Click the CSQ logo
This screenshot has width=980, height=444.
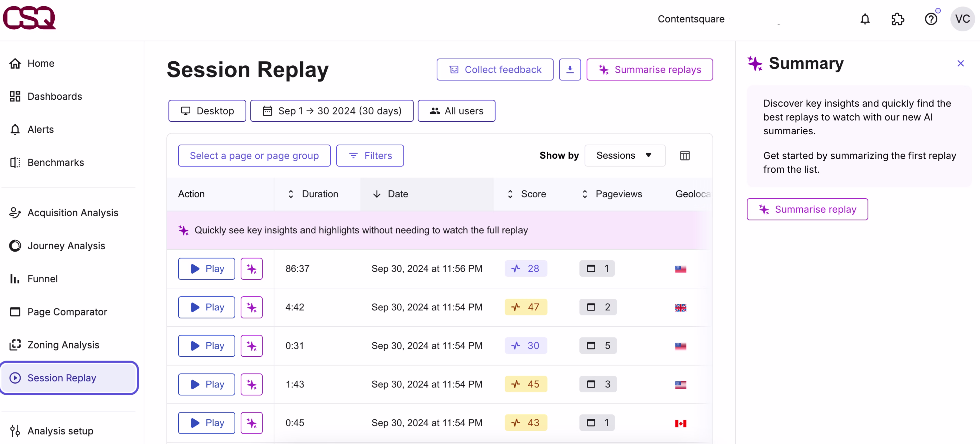29,18
